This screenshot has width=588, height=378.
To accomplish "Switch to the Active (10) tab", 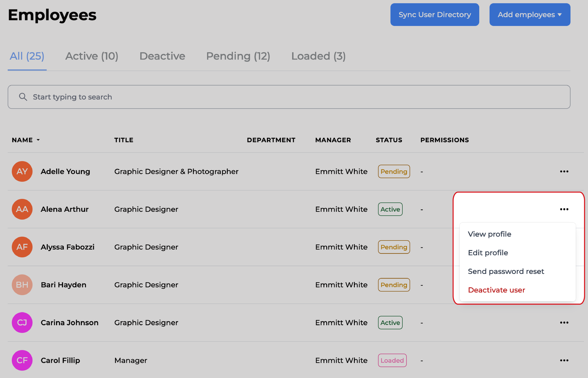I will tap(92, 56).
